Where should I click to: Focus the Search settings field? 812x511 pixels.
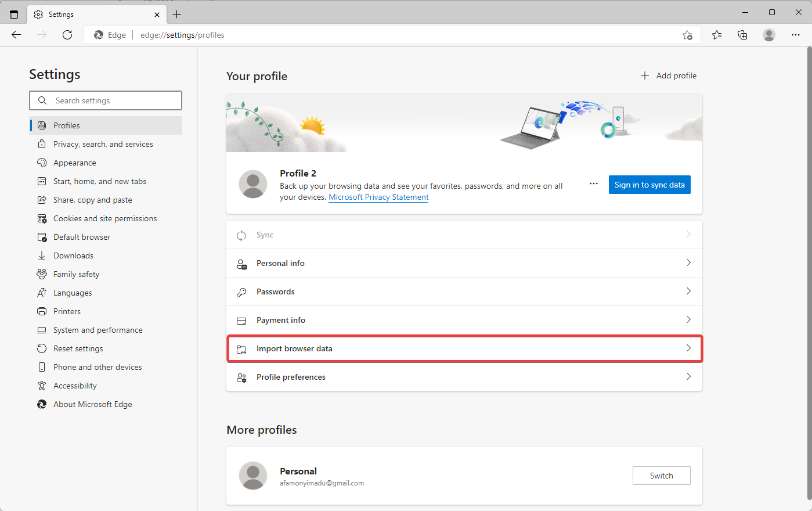tap(106, 100)
